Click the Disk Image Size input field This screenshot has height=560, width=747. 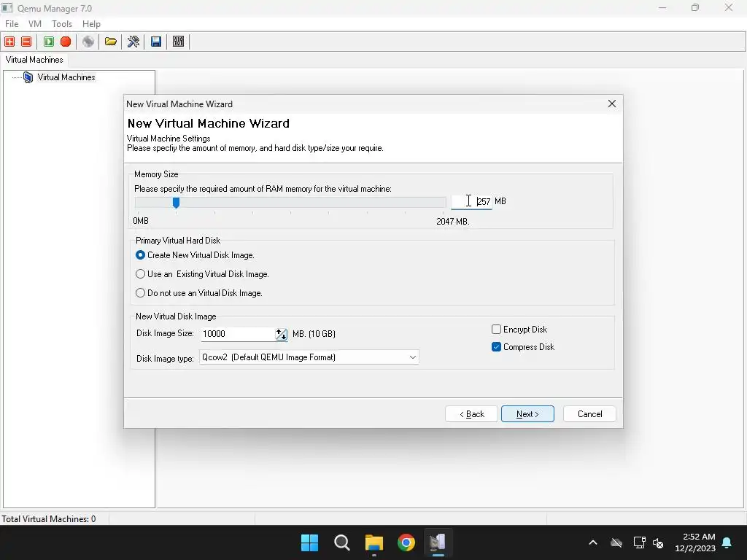[238, 334]
